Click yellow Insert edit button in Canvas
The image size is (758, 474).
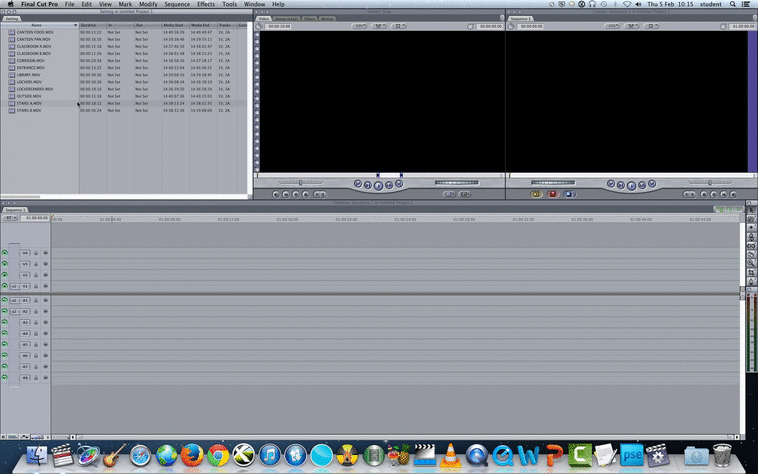[x=536, y=194]
